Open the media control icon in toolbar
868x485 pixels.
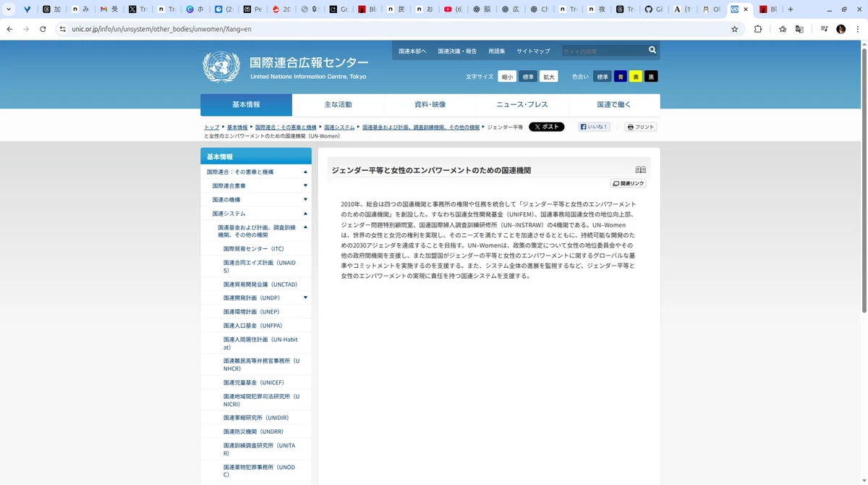[x=824, y=29]
